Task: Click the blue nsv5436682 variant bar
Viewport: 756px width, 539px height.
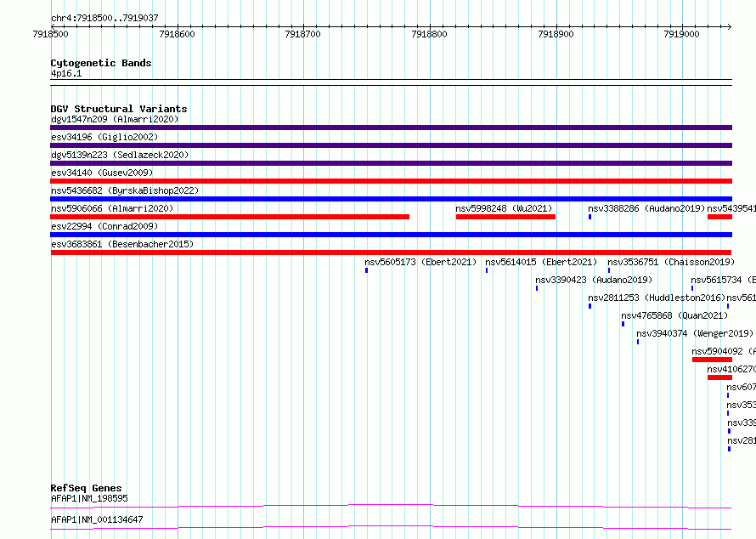Action: pos(391,199)
